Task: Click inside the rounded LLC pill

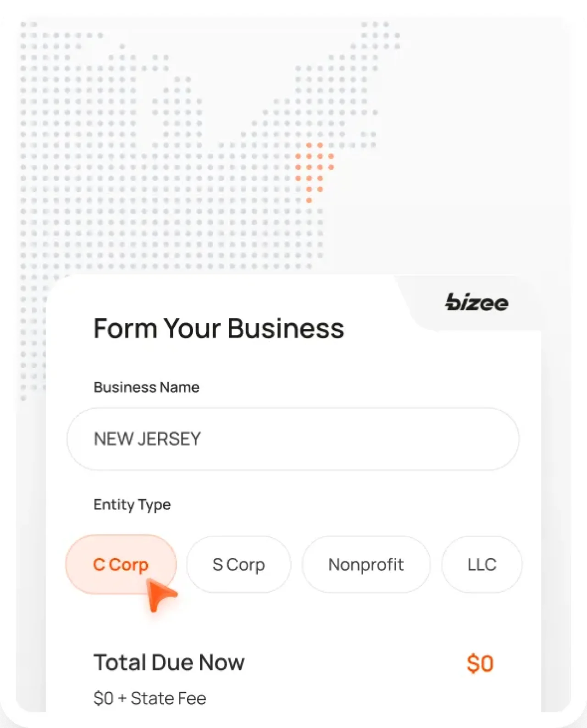Action: (482, 564)
